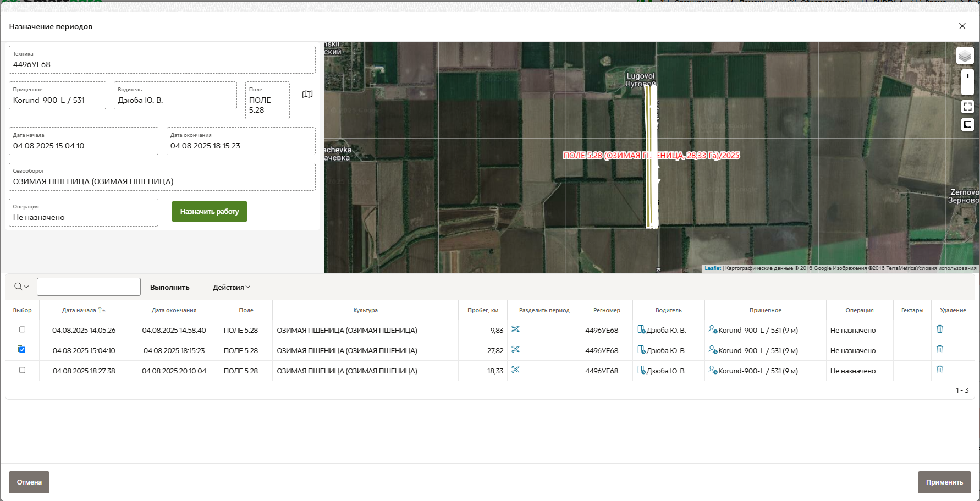980x501 pixels.
Task: Zoom in on the map
Action: 967,76
